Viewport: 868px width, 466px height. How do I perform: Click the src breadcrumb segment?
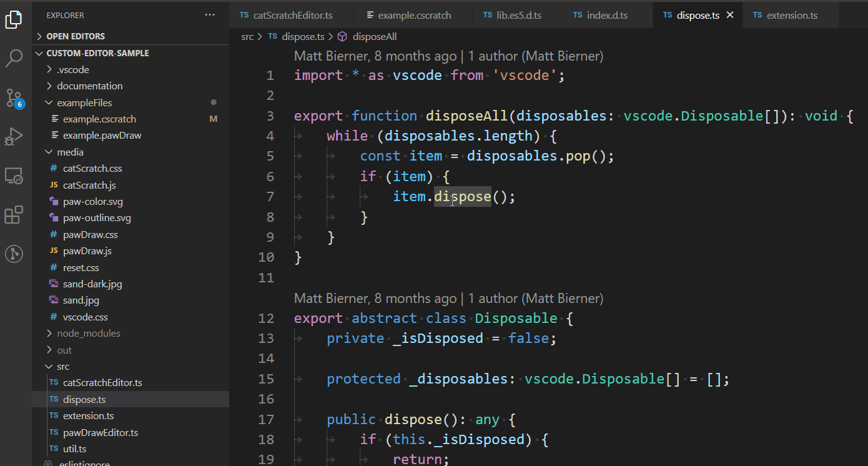click(x=247, y=37)
